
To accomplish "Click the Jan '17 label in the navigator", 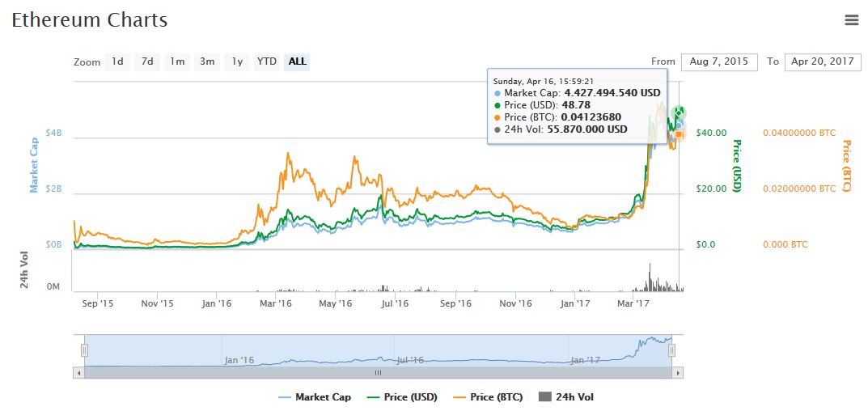I will click(585, 360).
